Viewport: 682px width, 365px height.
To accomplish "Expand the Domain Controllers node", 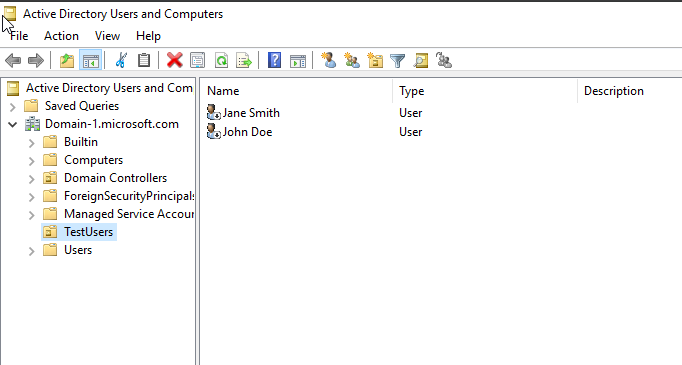I will (31, 179).
